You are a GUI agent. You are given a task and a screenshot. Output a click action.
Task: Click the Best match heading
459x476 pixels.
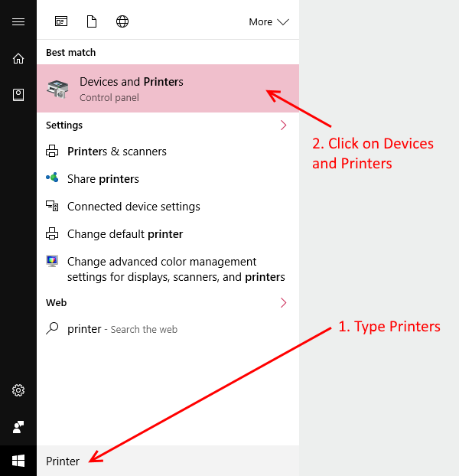[70, 53]
